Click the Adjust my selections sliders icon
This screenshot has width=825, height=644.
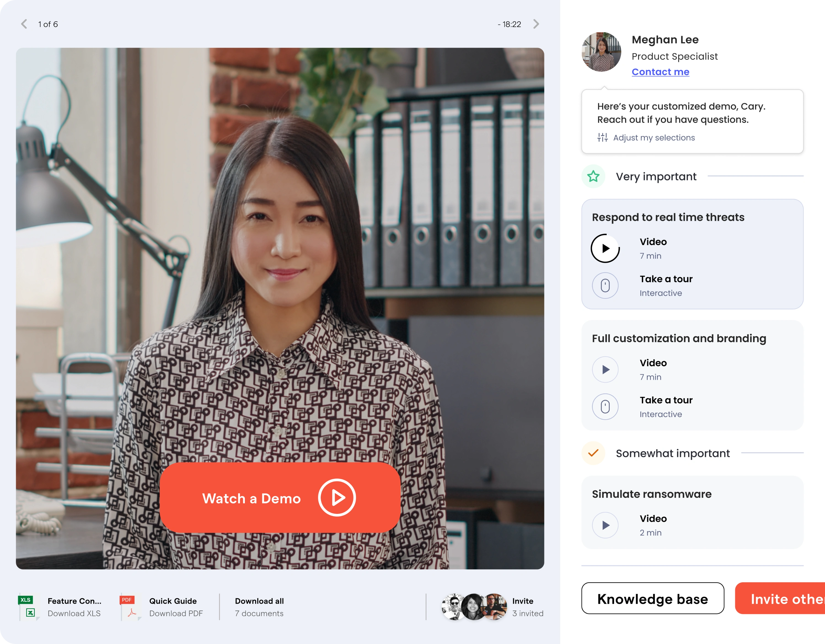pos(602,138)
